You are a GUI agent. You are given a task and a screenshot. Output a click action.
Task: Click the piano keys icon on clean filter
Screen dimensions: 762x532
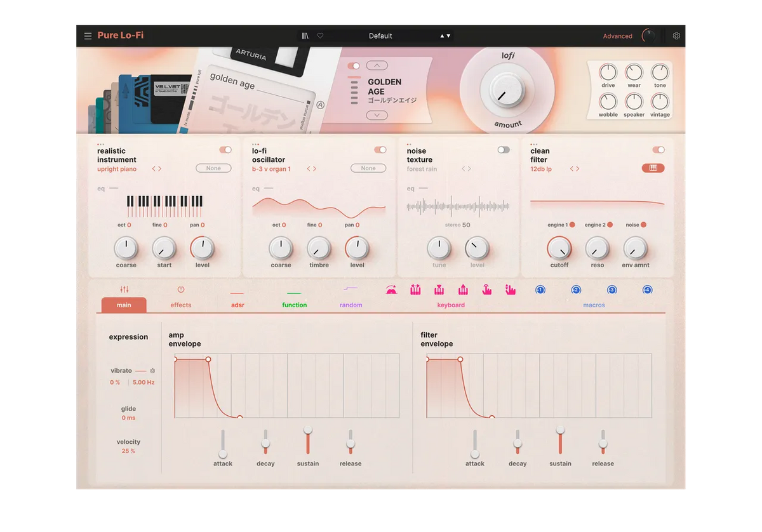tap(653, 168)
